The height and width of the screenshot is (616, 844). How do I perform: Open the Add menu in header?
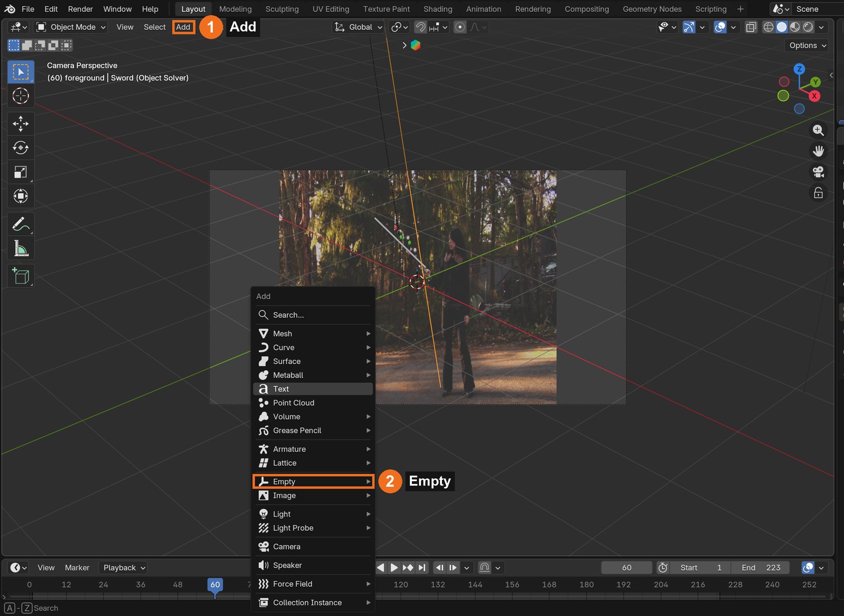pos(183,27)
